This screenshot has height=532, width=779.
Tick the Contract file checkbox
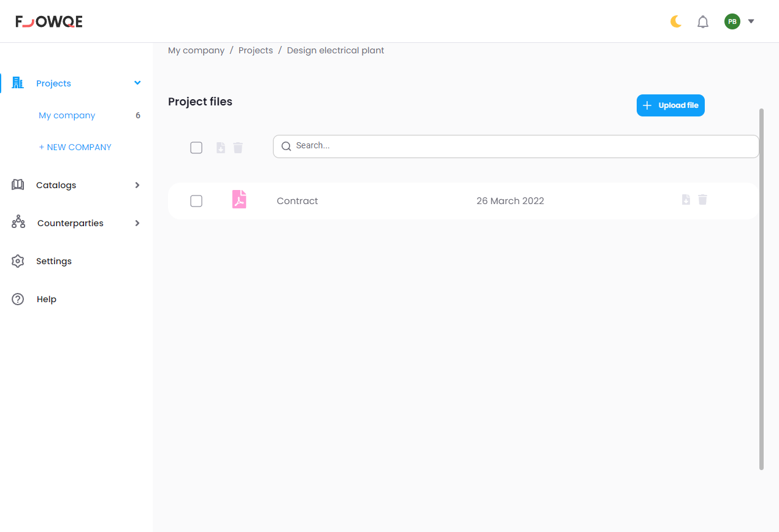pyautogui.click(x=196, y=201)
